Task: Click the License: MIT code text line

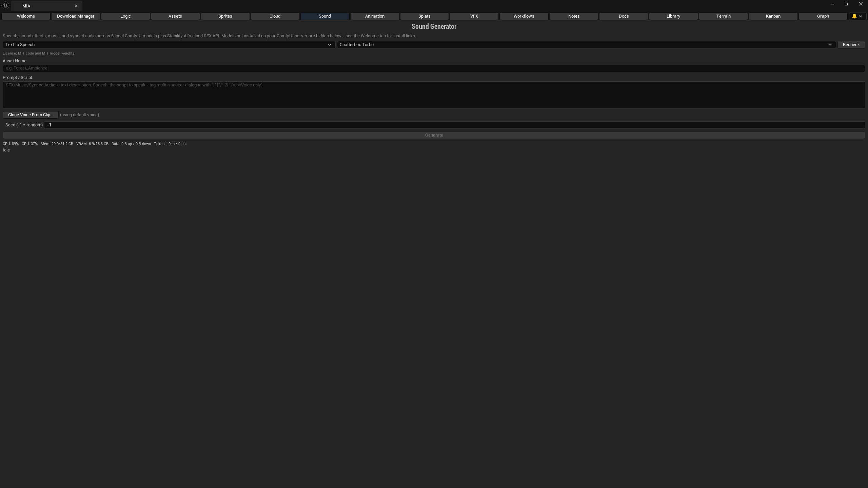Action: click(x=39, y=54)
